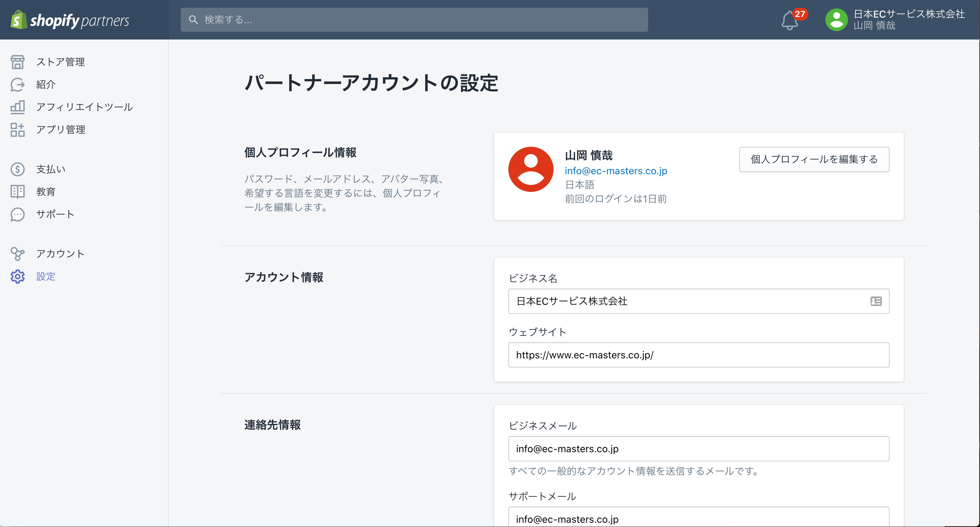Click the 連絡先情報 section title
The height and width of the screenshot is (527, 980).
click(273, 425)
